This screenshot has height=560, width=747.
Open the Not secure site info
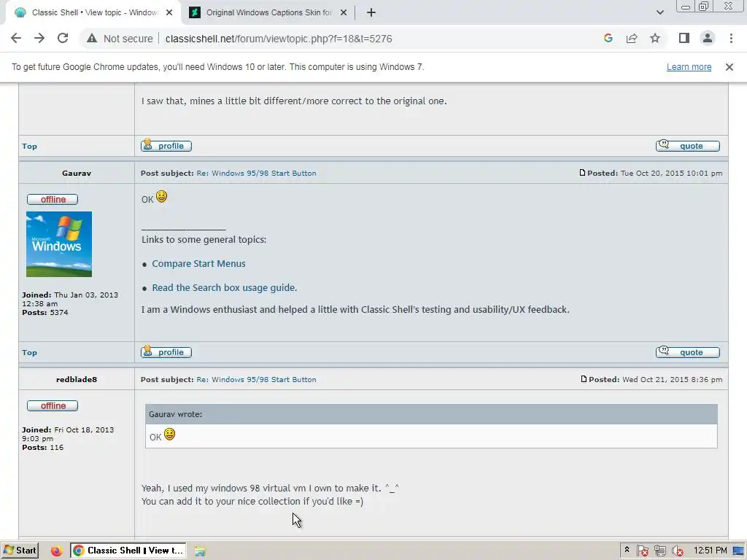[x=120, y=39]
